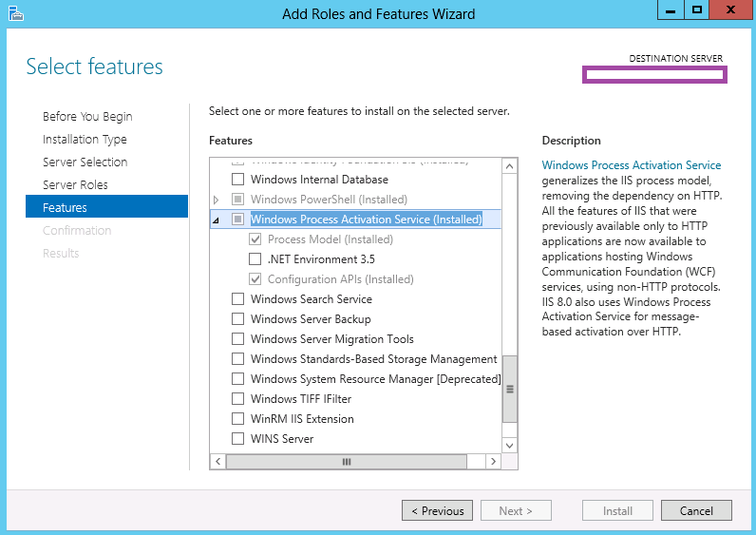Image resolution: width=756 pixels, height=535 pixels.
Task: Click the wizard icon in the title bar
Action: 16,13
